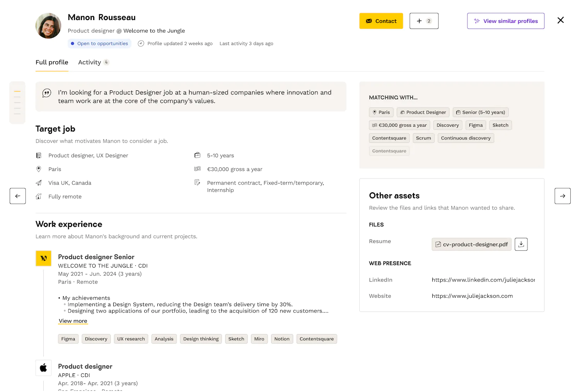
Task: Click the Continuous discovery matching tag
Action: [466, 138]
